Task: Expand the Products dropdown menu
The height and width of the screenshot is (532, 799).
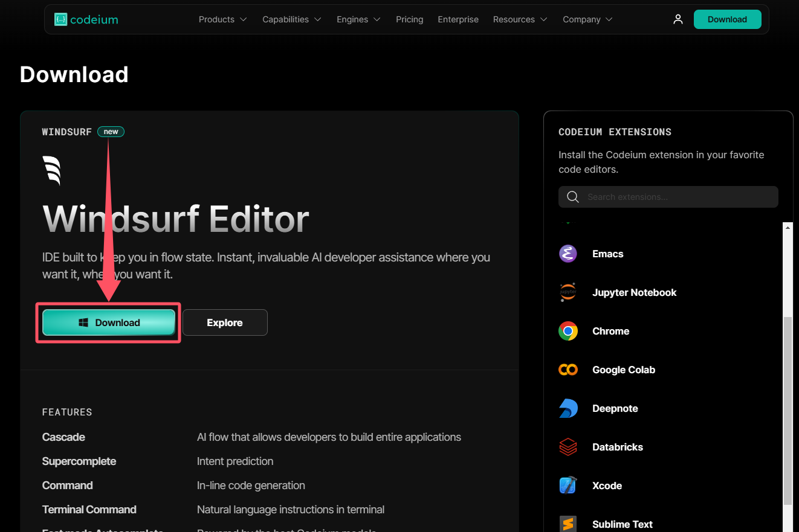Action: coord(222,19)
